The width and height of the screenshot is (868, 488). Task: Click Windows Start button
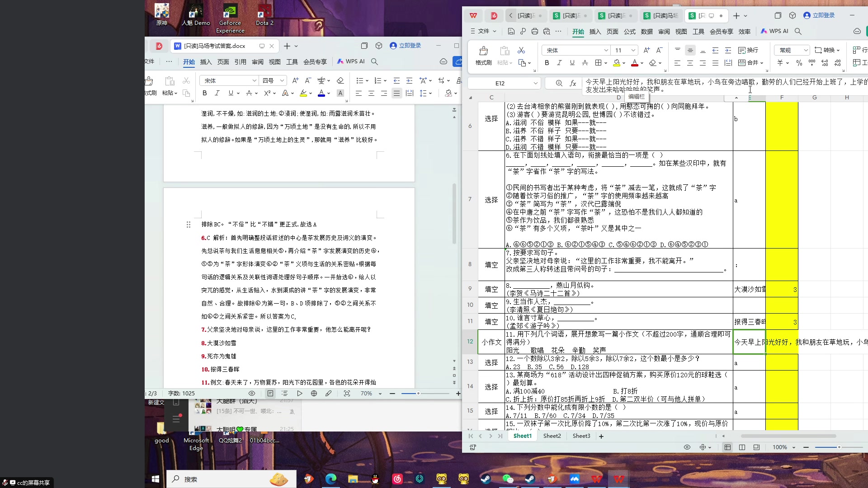[156, 479]
